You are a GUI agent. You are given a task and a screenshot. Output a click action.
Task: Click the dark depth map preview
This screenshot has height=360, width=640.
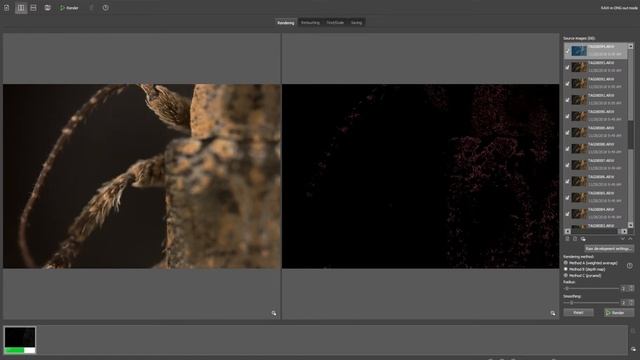[420, 176]
